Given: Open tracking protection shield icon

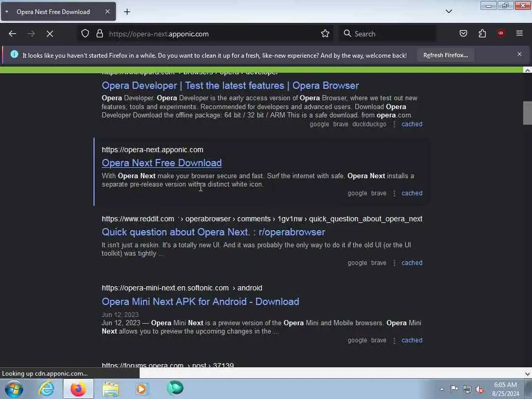Looking at the screenshot, I should click(x=85, y=34).
